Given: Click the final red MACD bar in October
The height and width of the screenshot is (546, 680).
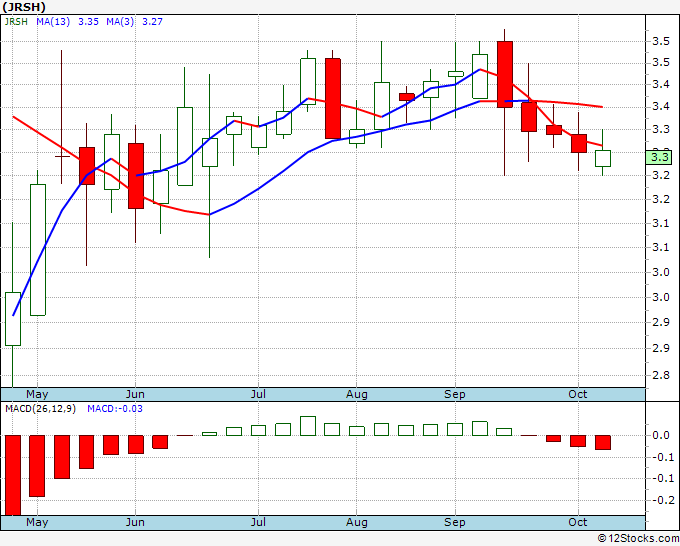Looking at the screenshot, I should [602, 442].
